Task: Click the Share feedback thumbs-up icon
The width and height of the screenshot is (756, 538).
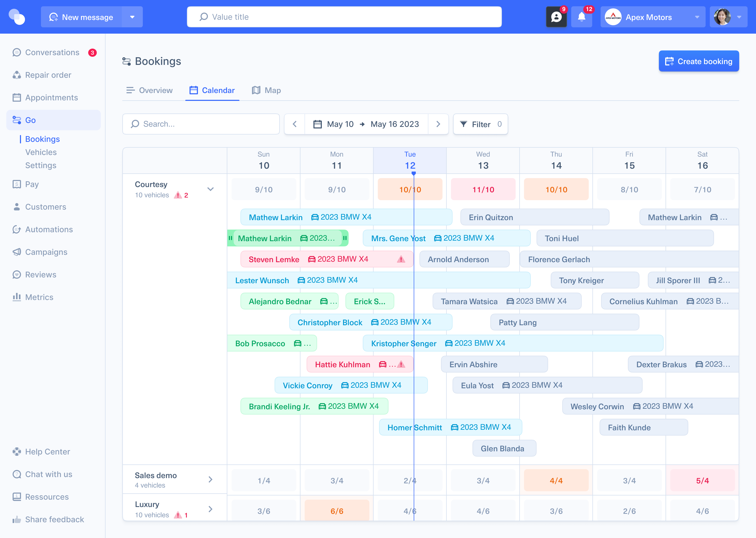Action: coord(17,519)
